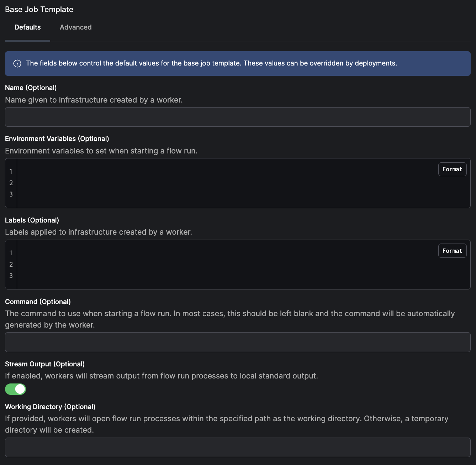Click the 'Labels (Optional)' label
The width and height of the screenshot is (476, 465).
point(32,220)
